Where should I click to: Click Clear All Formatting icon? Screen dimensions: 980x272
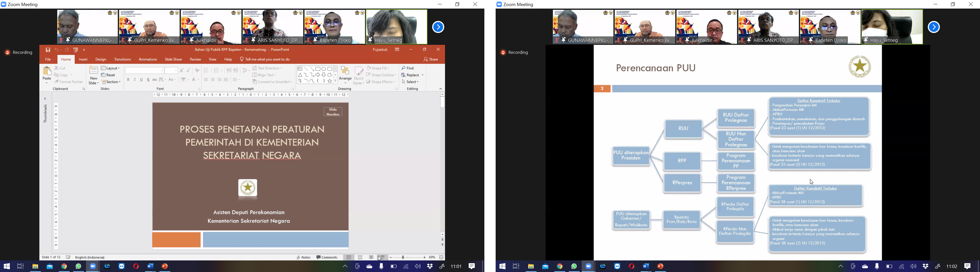197,71
